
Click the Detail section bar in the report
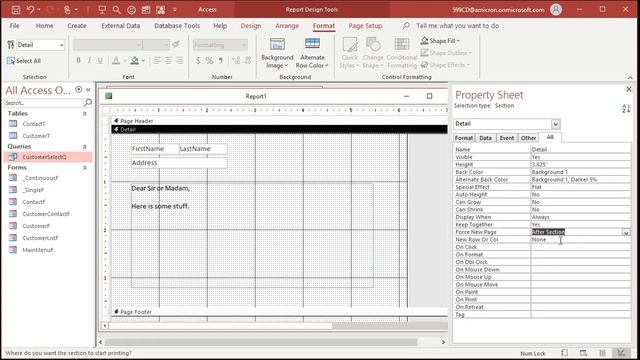(x=279, y=129)
